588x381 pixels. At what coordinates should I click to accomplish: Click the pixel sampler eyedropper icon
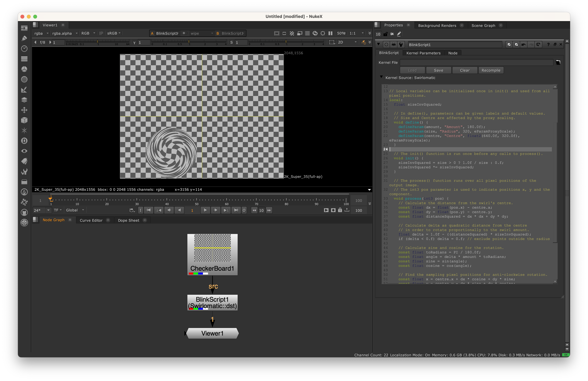[x=363, y=42]
